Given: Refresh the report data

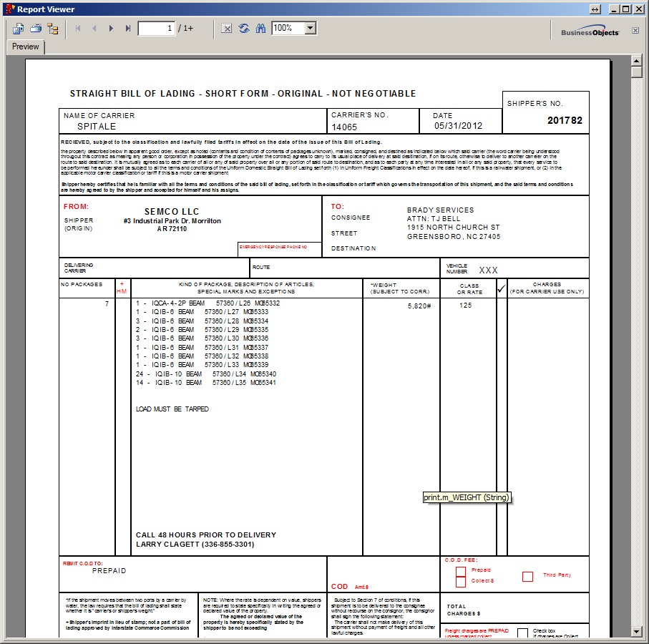Looking at the screenshot, I should coord(244,29).
